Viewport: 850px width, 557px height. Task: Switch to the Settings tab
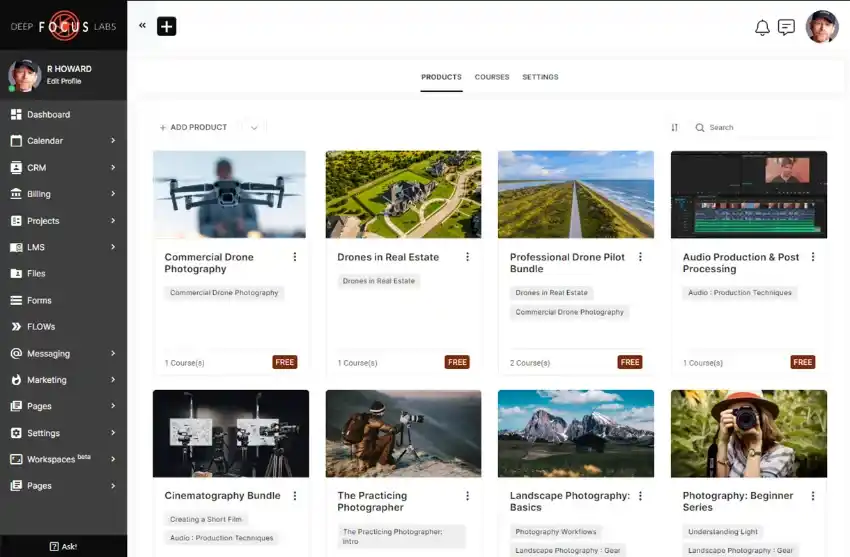tap(540, 77)
